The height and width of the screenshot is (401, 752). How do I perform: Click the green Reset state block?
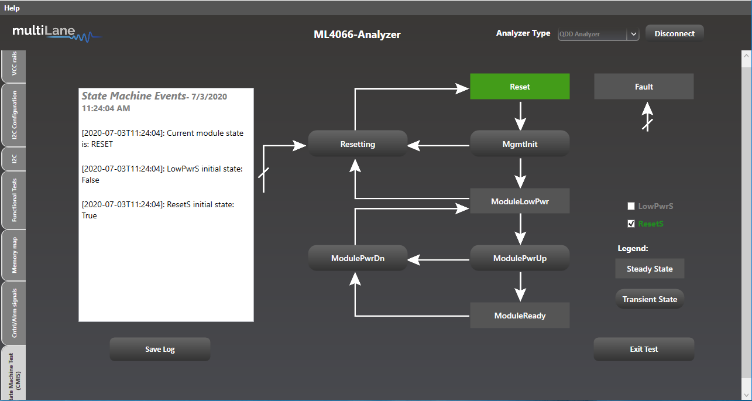coord(519,87)
